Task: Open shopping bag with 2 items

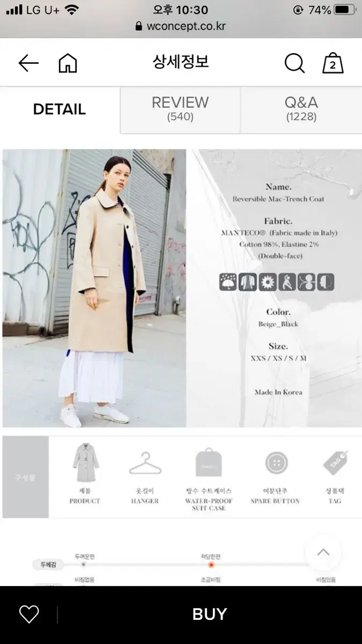Action: coord(333,63)
